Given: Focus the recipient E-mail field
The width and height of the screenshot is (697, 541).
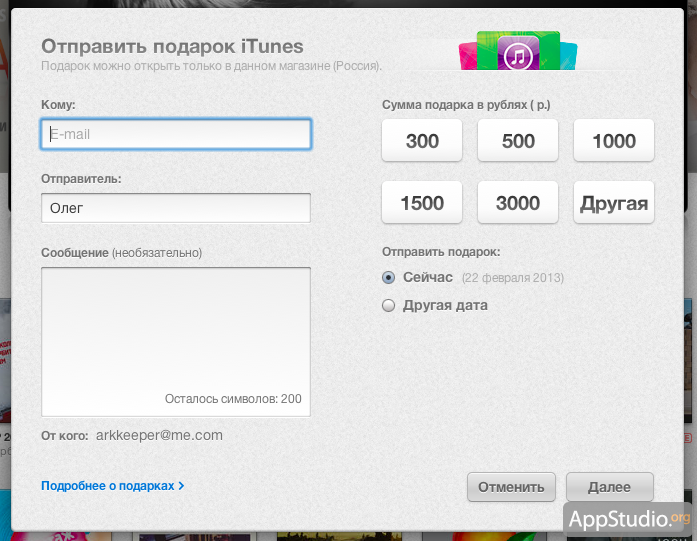Looking at the screenshot, I should [176, 134].
